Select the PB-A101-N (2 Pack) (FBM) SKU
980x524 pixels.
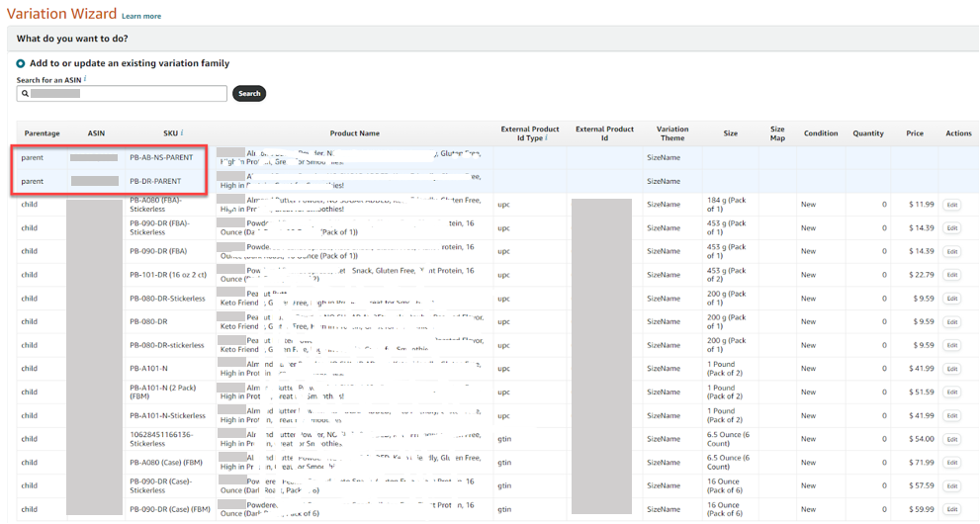[163, 393]
